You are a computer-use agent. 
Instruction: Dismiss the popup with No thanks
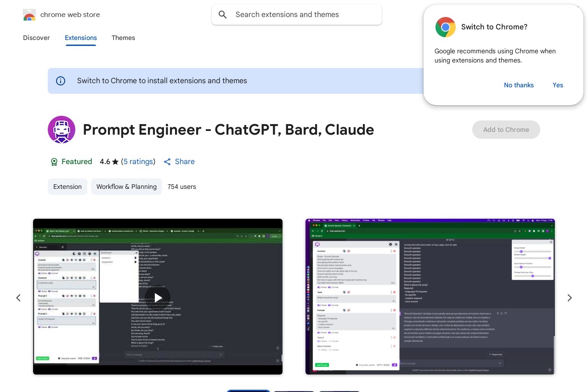coord(519,85)
